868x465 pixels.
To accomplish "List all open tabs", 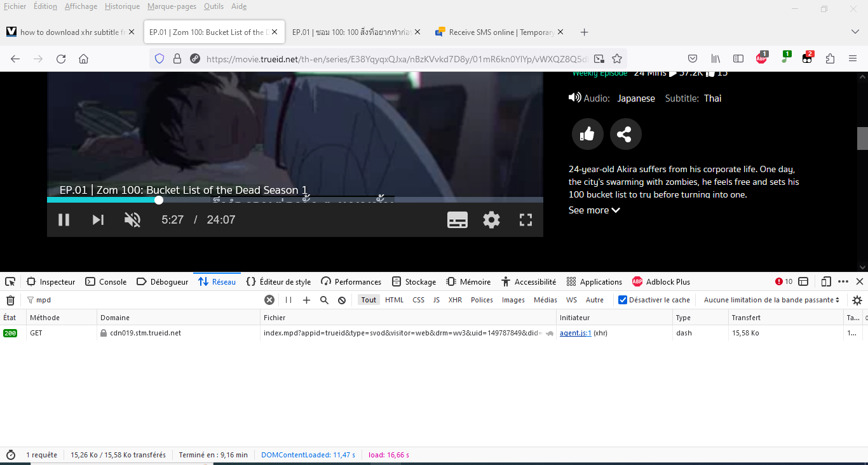I will click(x=855, y=32).
